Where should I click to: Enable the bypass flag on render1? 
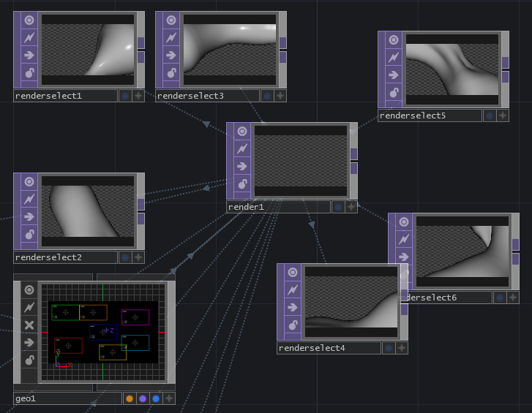[x=242, y=166]
